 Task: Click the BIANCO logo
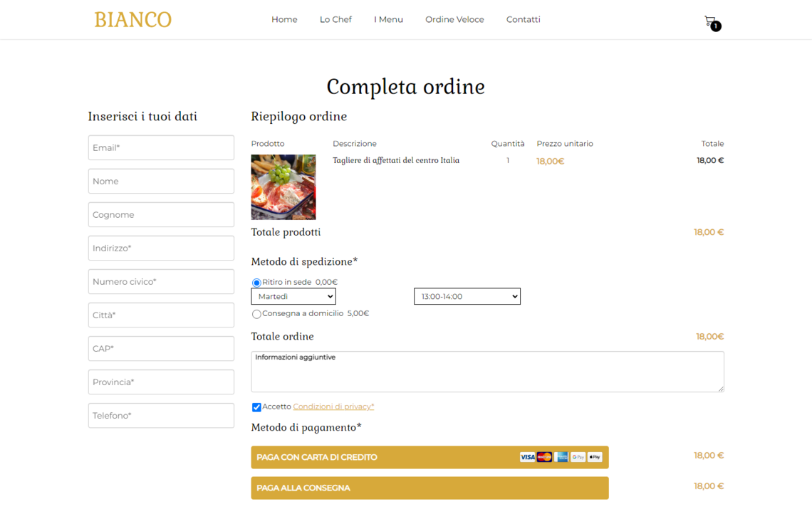tap(133, 20)
